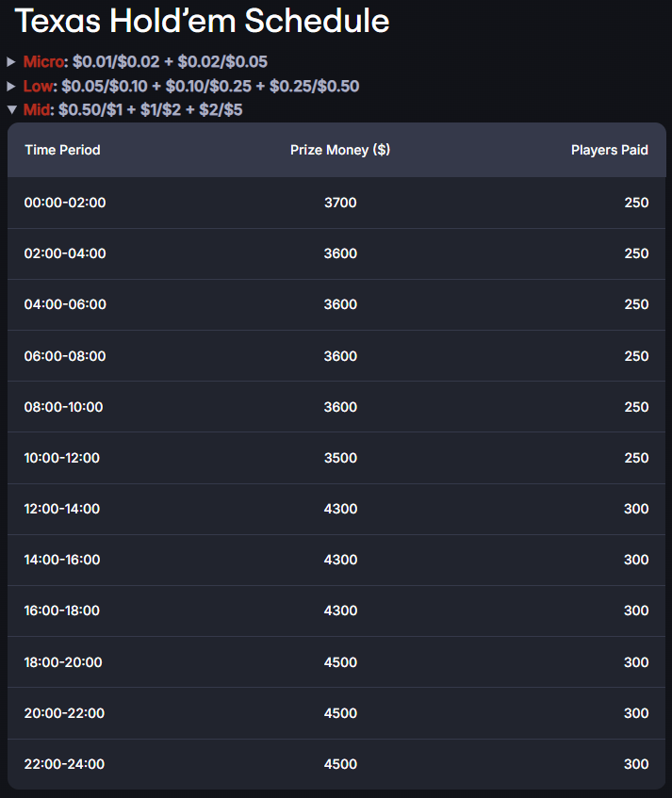Click the red Mid label
Viewport: 672px width, 798px height.
37,109
